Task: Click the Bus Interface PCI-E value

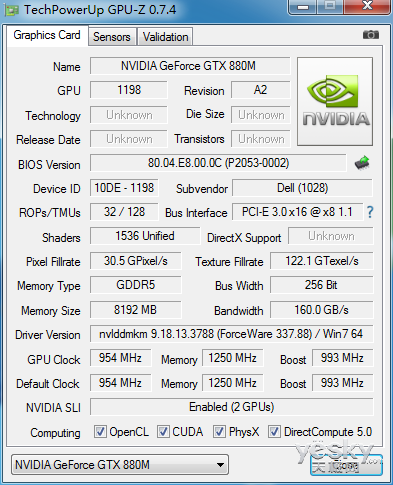Action: (297, 212)
